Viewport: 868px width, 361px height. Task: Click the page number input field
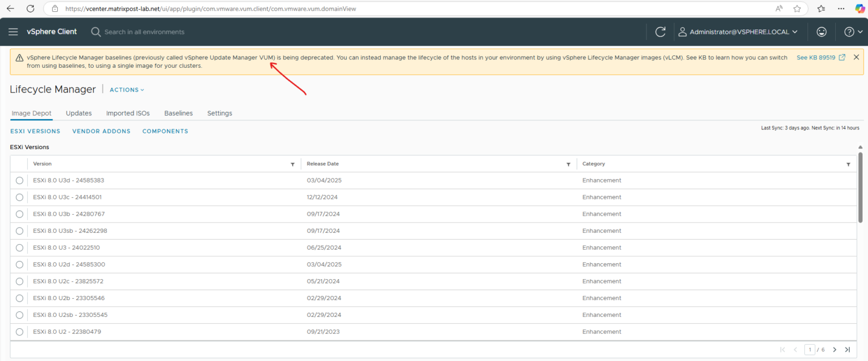tap(809, 349)
